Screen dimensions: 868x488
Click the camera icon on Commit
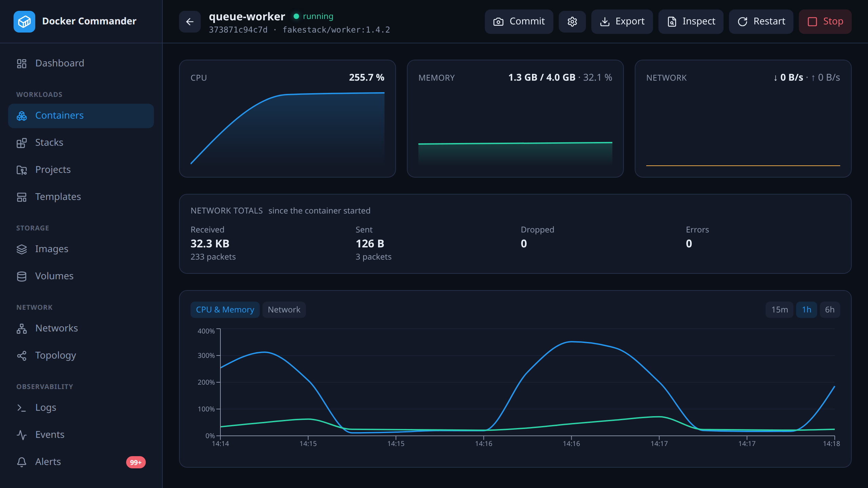point(498,22)
